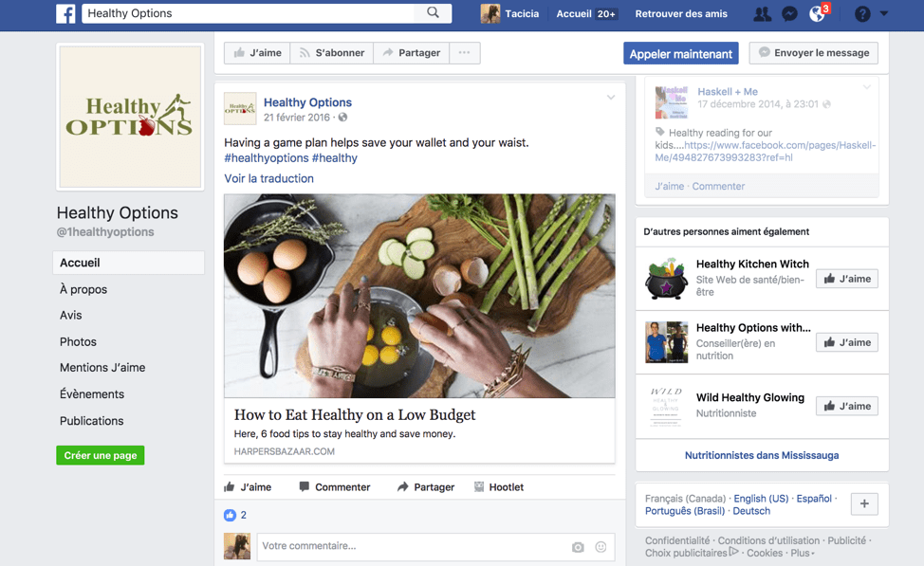Click the camera icon in comment box

(x=578, y=547)
